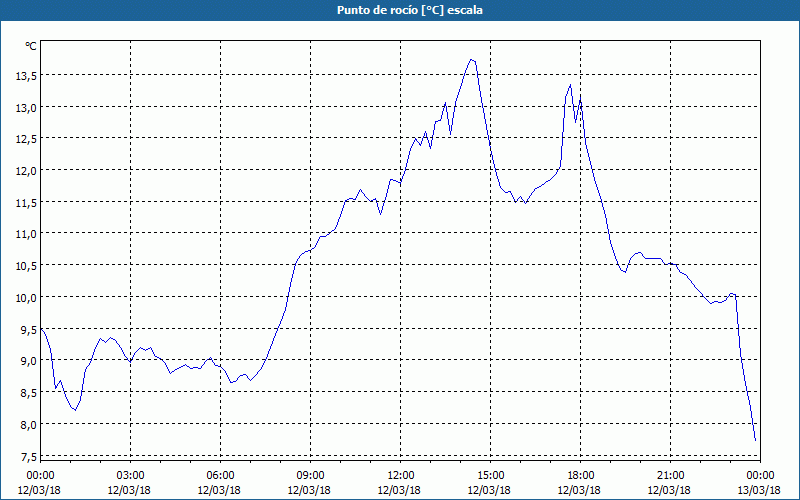Click the chart title 'Punto de rocío [°C] escala'
This screenshot has height=500, width=800.
(410, 10)
